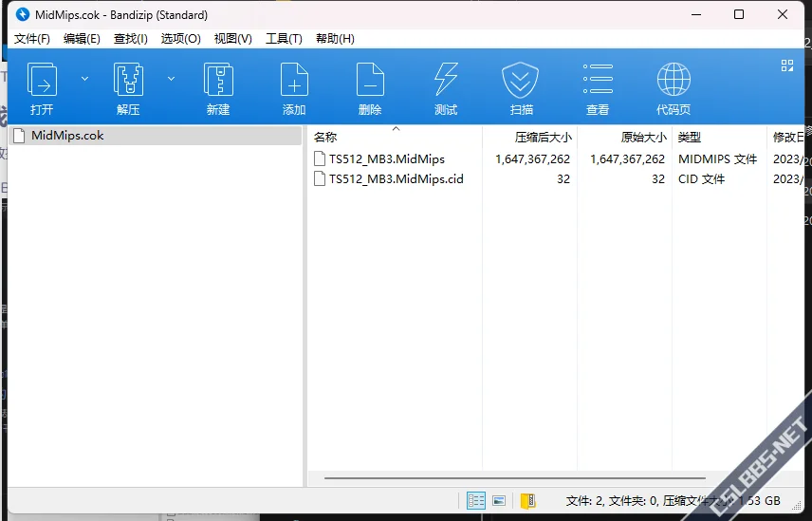Open the 工具(T) menu
The height and width of the screenshot is (521, 812).
(x=284, y=39)
